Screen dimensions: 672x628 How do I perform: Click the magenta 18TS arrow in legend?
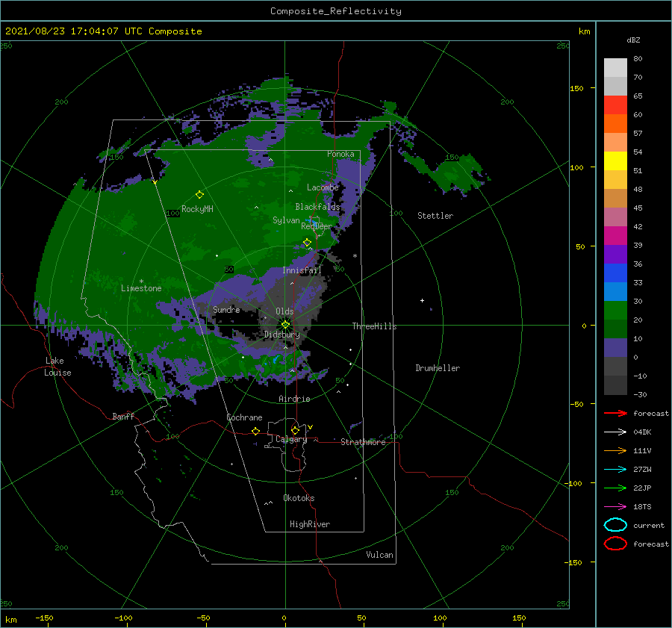click(615, 507)
